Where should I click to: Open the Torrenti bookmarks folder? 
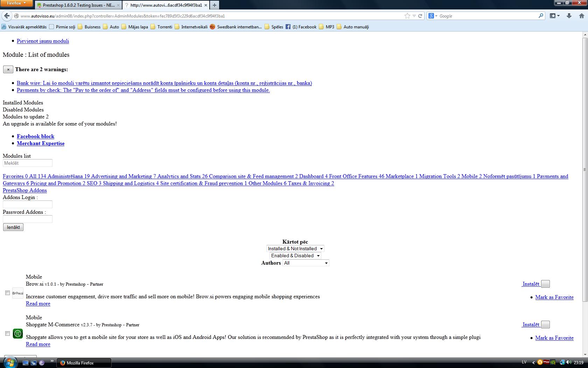pyautogui.click(x=161, y=27)
